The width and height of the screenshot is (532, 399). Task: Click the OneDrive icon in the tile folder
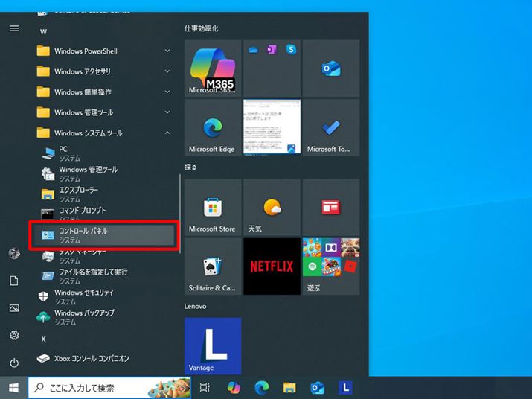(253, 50)
